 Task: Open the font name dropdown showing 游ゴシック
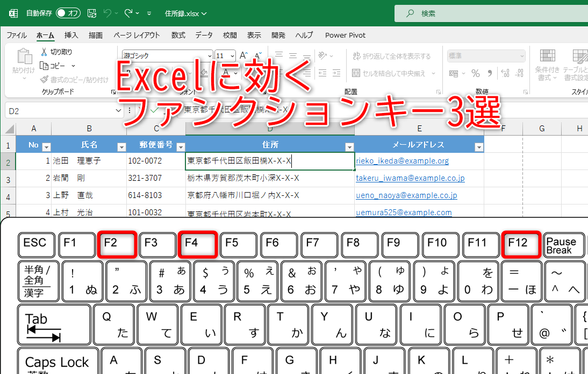(210, 56)
